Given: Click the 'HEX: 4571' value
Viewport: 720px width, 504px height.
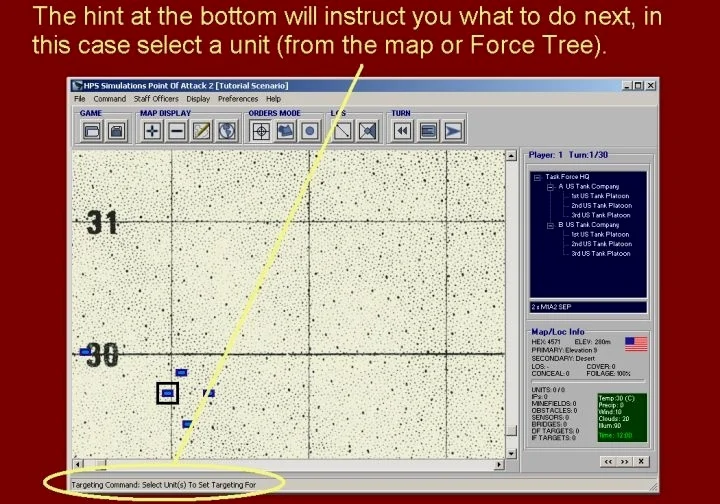Looking at the screenshot, I should [x=546, y=342].
